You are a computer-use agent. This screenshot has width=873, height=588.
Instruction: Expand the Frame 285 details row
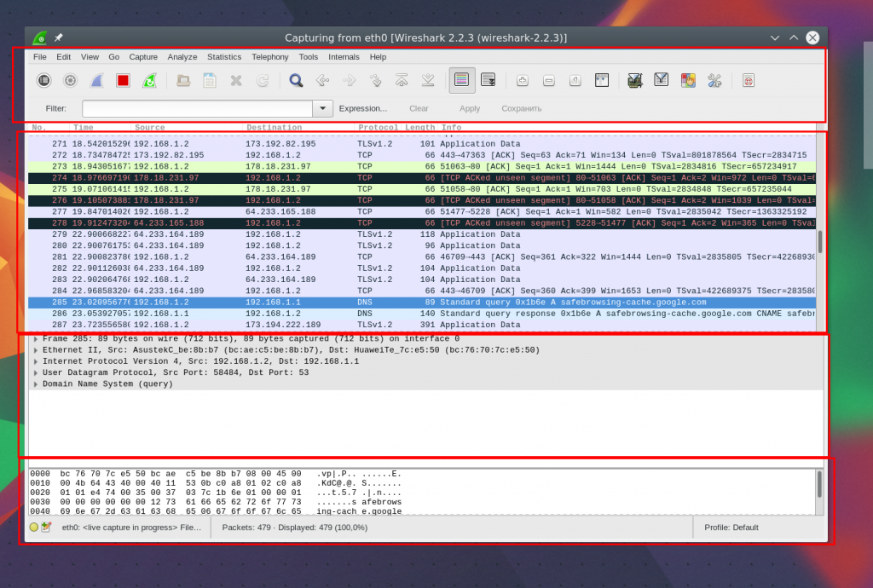(36, 339)
